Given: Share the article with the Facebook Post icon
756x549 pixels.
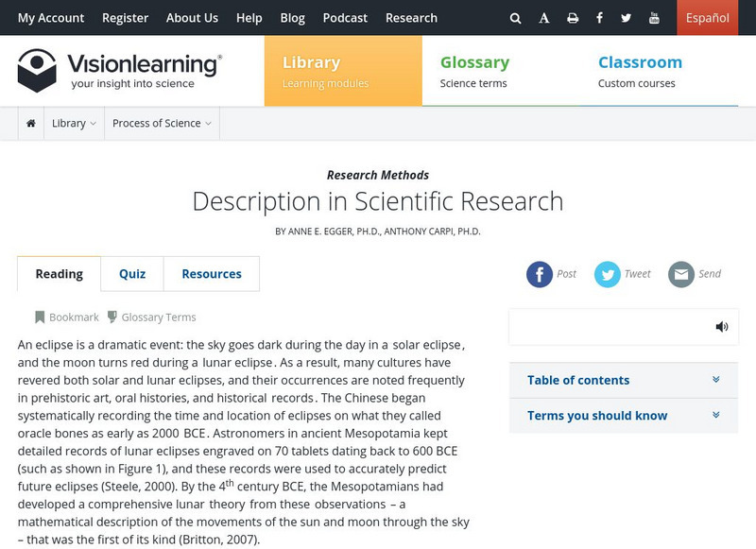Looking at the screenshot, I should click(540, 274).
